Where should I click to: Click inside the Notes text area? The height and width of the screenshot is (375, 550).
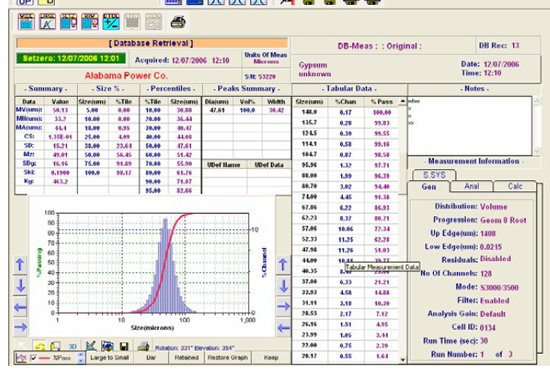(x=469, y=126)
